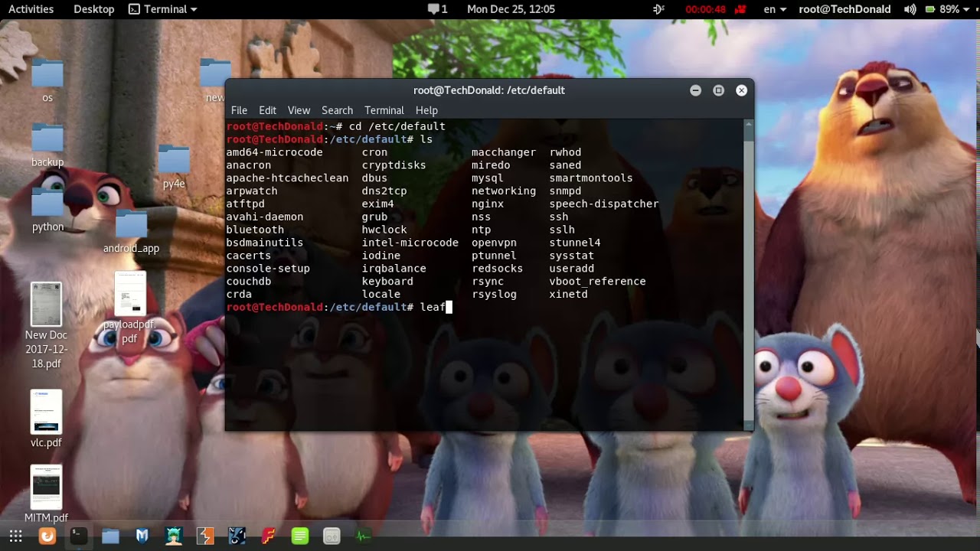Click apache-htcacheclean in listing

tap(287, 178)
